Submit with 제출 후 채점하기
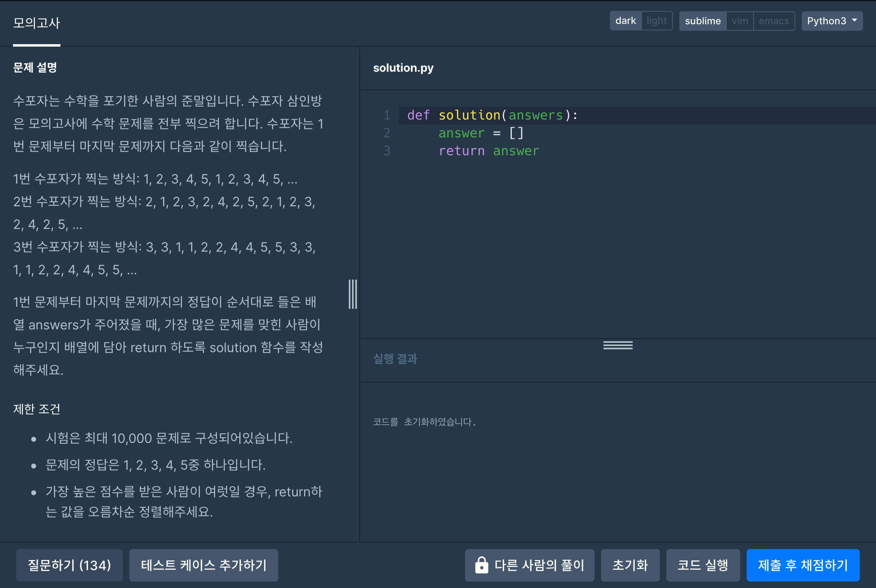The height and width of the screenshot is (588, 876). [803, 565]
